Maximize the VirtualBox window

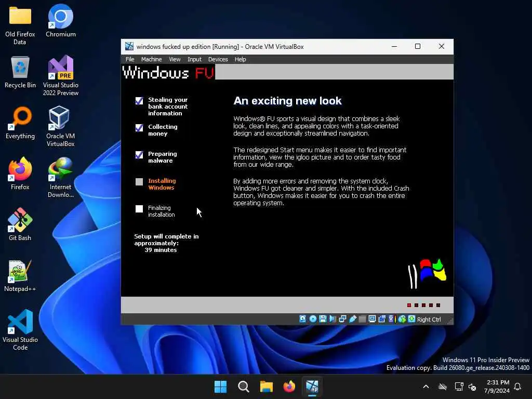click(x=418, y=46)
